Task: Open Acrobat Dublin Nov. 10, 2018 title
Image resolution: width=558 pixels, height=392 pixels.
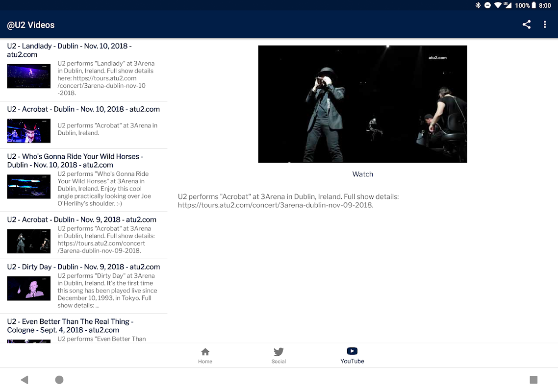Action: (x=83, y=109)
